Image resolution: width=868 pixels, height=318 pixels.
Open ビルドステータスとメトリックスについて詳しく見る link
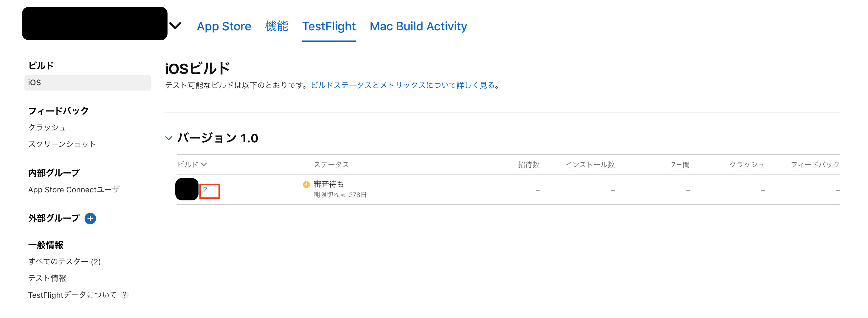pyautogui.click(x=402, y=85)
